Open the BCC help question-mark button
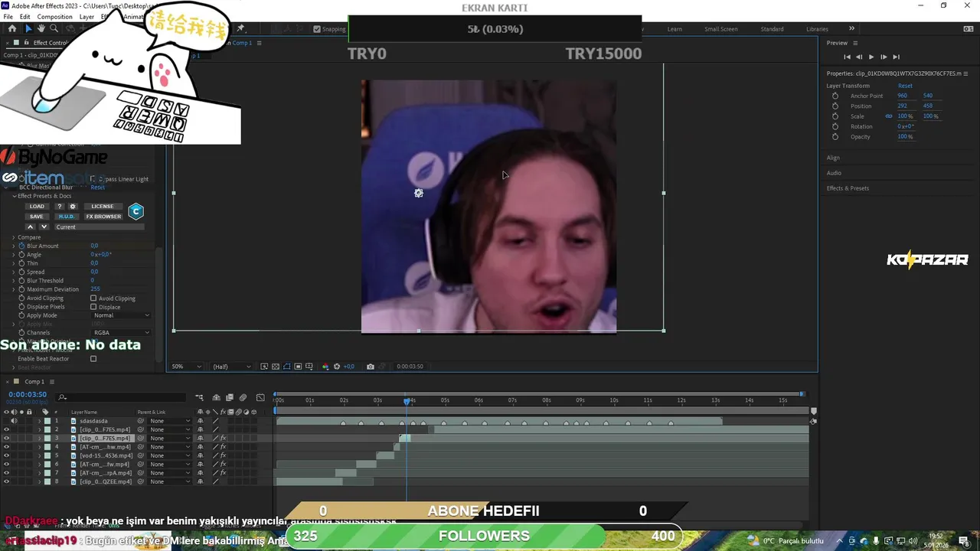The height and width of the screenshot is (551, 980). (x=59, y=206)
